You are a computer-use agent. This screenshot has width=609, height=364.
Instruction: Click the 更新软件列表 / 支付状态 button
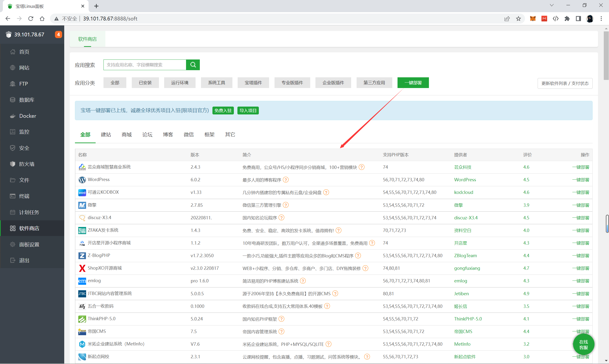coord(565,84)
